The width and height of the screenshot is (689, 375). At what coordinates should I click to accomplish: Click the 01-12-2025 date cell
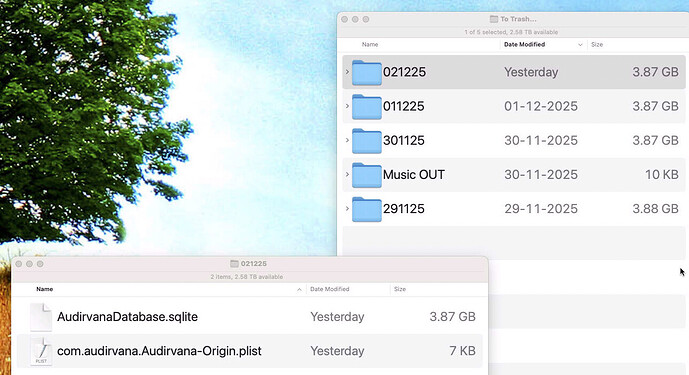(x=541, y=106)
